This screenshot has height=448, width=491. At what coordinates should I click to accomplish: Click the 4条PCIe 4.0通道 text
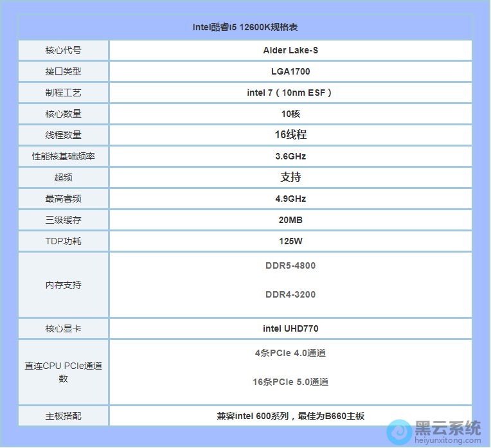click(x=290, y=353)
